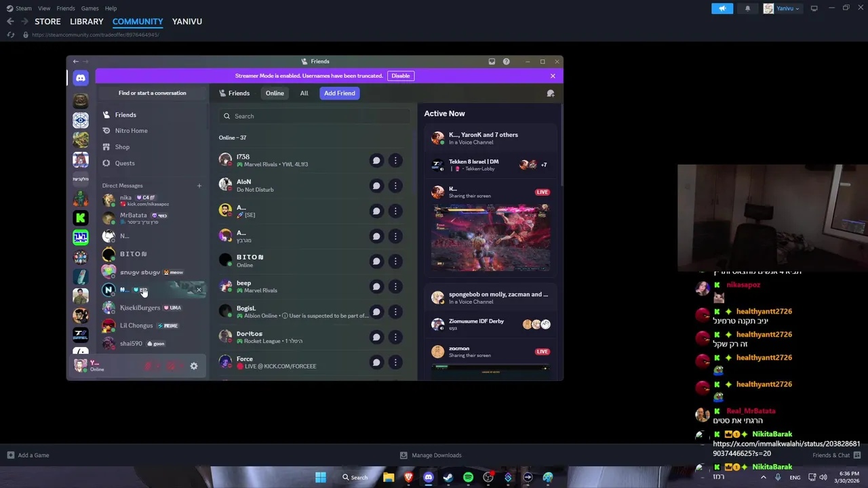This screenshot has width=868, height=488.
Task: Open Discord user settings gear
Action: click(x=194, y=366)
